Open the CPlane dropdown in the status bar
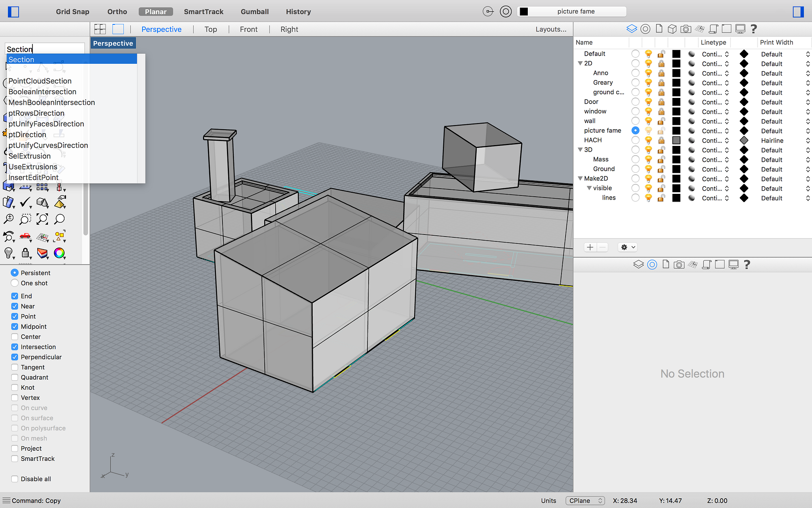Screen dimensions: 812x508 585,500
